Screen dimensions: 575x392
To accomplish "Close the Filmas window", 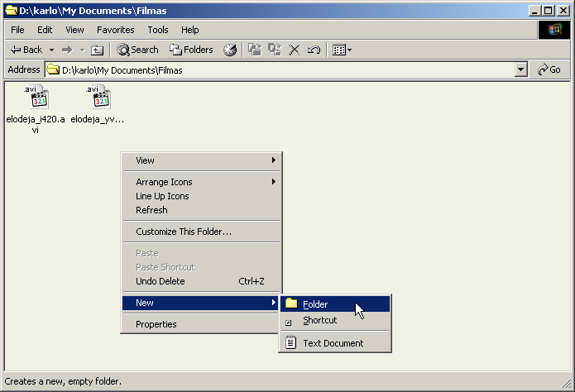I will point(563,11).
